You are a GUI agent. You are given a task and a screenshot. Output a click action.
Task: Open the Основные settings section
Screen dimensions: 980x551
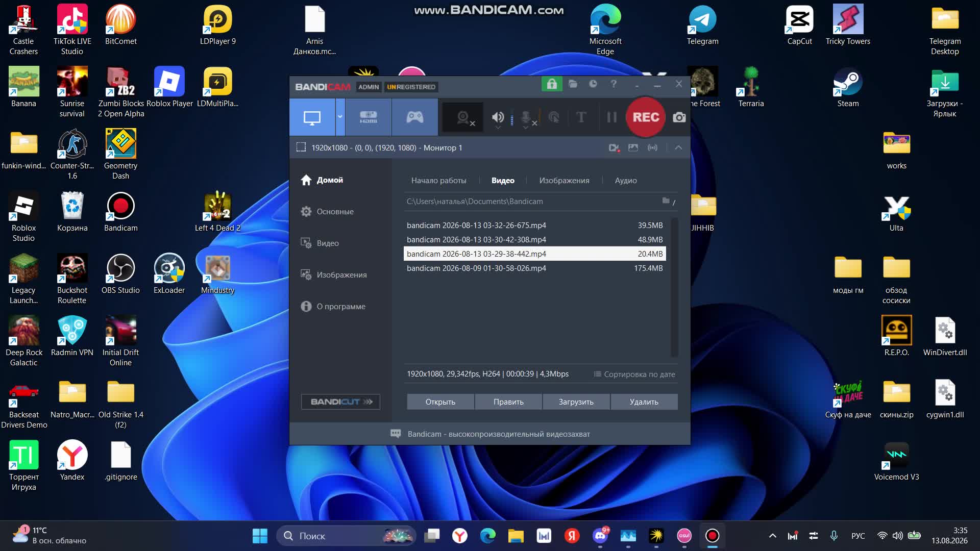(327, 212)
